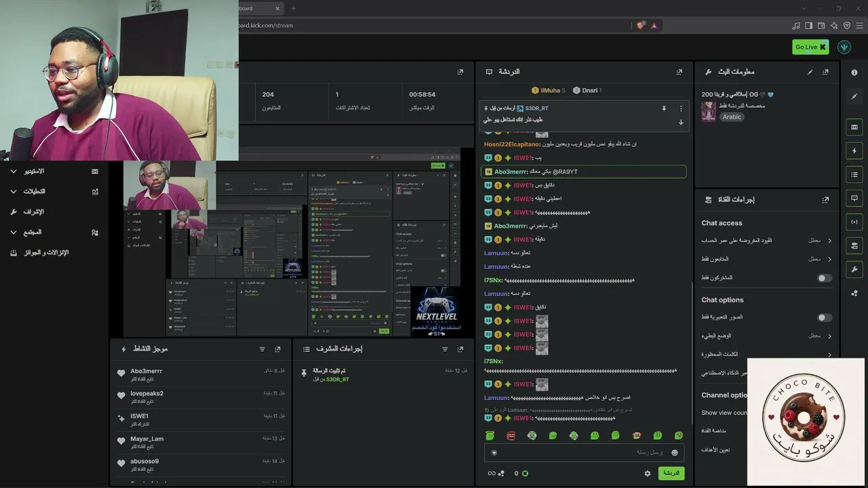Click the browser address bar showing kick.com/stream
Viewport: 868px width, 488px height.
coord(434,26)
